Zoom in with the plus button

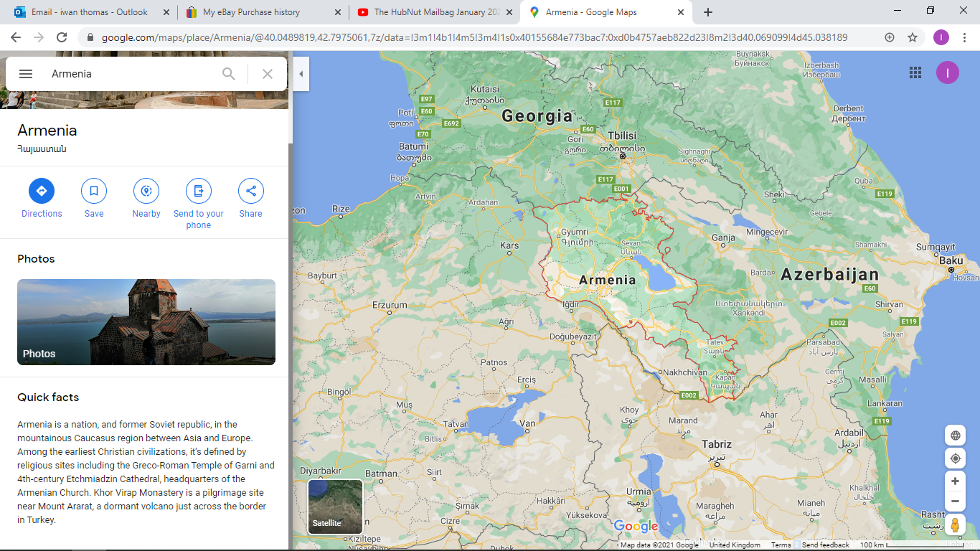click(x=955, y=481)
